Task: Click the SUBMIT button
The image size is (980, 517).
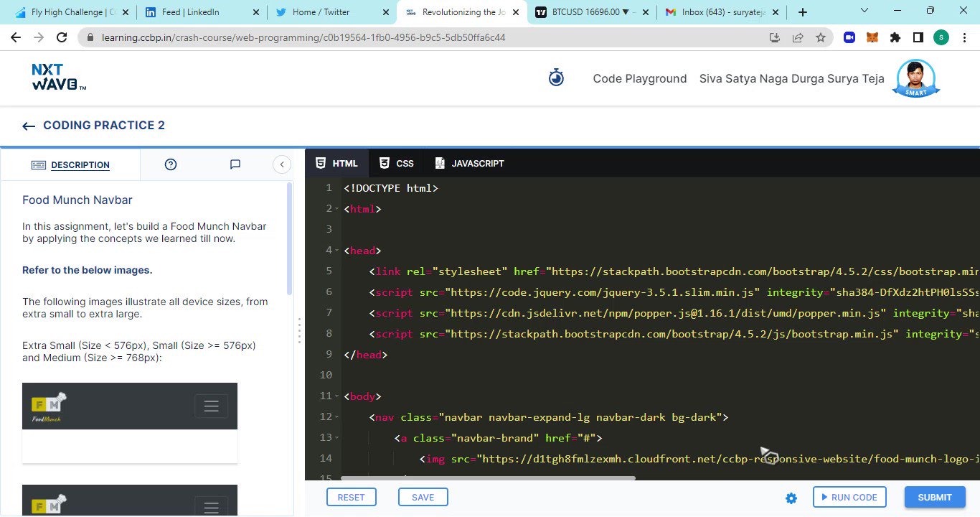Action: click(x=935, y=497)
